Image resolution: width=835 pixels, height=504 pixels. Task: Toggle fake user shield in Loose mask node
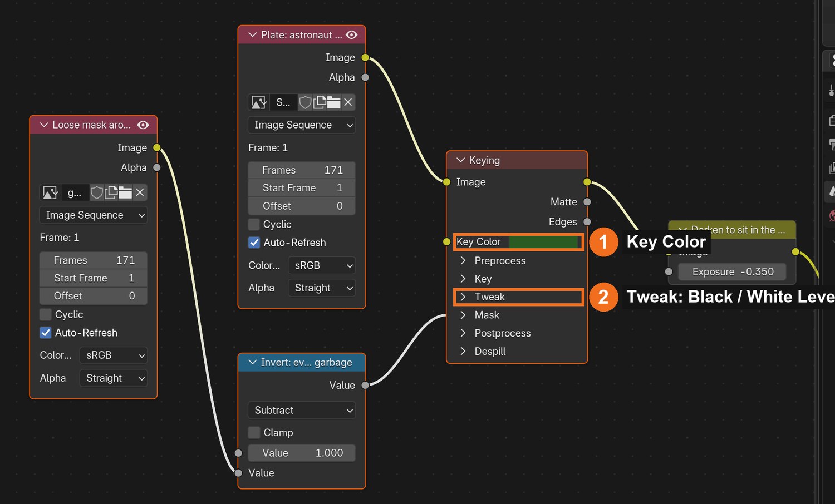[x=97, y=192]
